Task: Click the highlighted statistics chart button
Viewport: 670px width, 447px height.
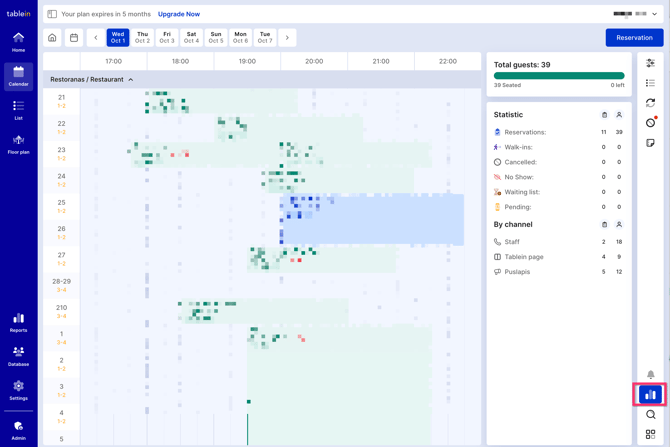Action: click(650, 394)
